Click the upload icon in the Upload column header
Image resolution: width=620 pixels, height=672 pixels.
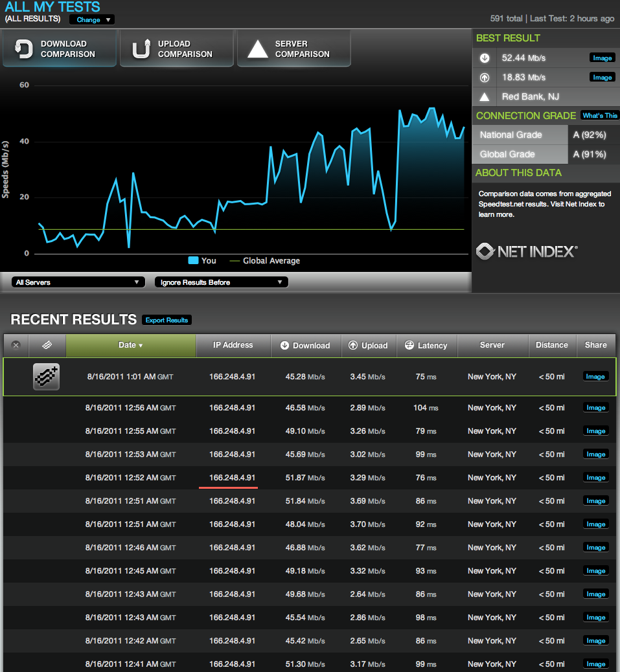coord(353,346)
